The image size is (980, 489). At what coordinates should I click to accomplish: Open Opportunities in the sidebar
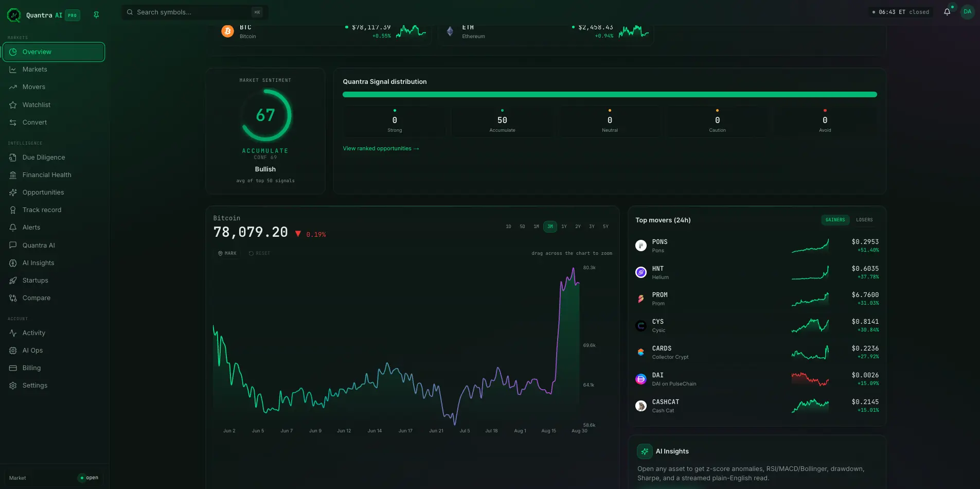pyautogui.click(x=54, y=193)
